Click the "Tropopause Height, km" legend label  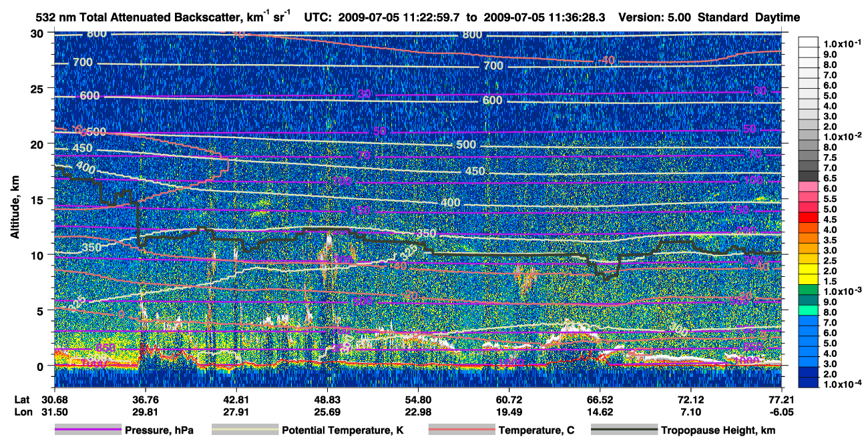[x=718, y=431]
